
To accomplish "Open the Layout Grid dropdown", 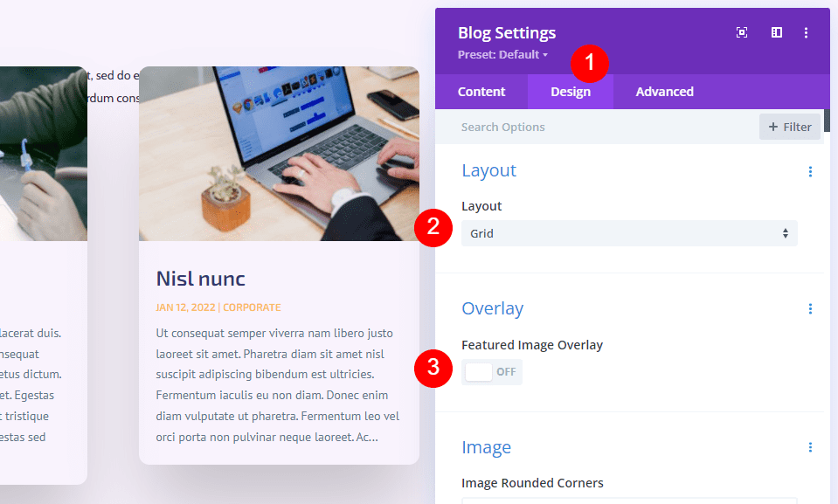I will coord(629,233).
